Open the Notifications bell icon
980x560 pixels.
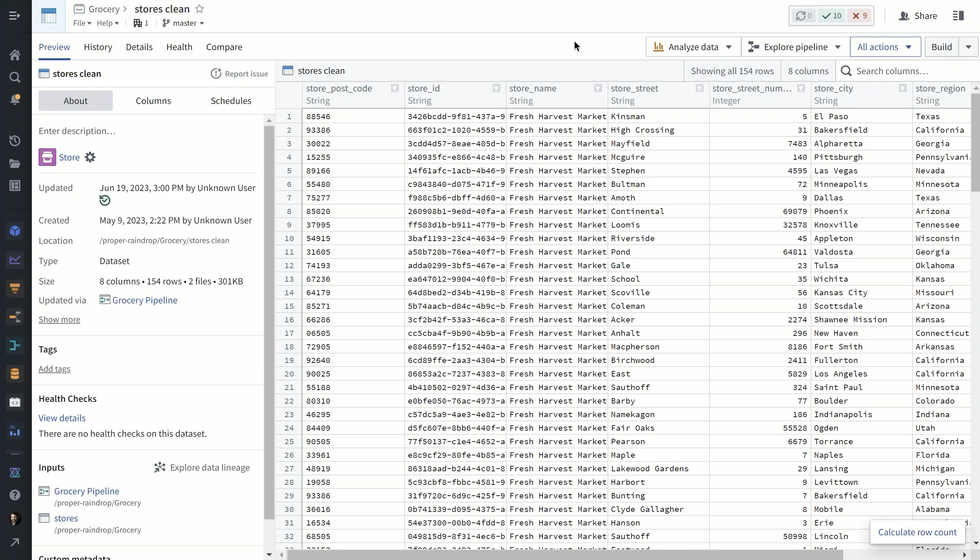point(15,100)
